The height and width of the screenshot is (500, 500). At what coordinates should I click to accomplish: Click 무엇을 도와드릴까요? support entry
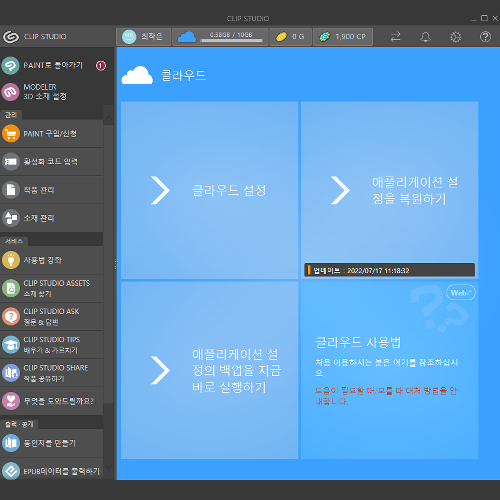point(52,401)
